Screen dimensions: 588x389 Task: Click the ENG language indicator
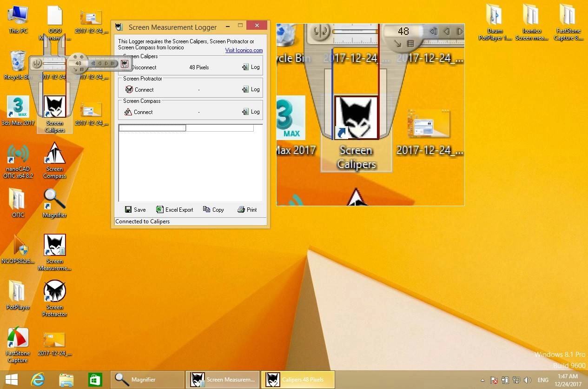[543, 380]
